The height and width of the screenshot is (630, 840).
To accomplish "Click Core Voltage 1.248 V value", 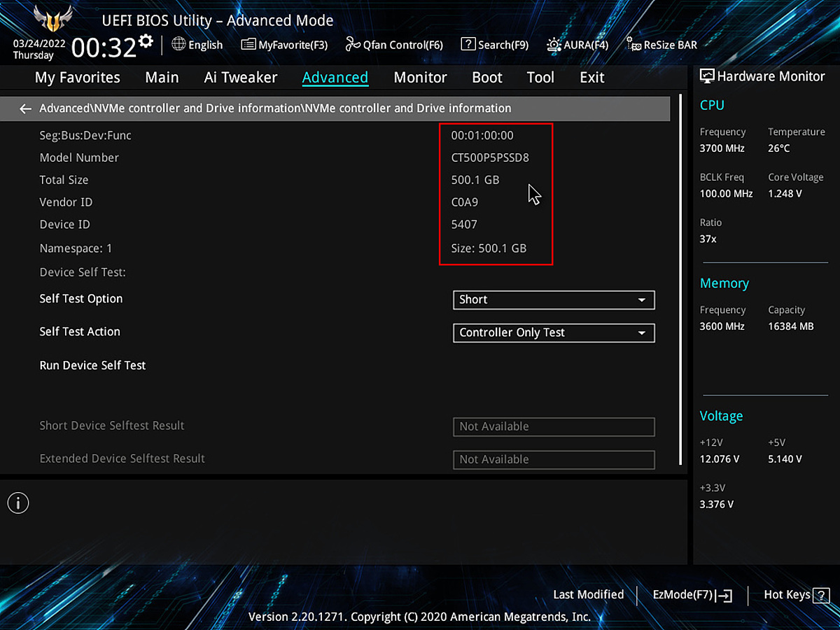I will click(x=785, y=194).
